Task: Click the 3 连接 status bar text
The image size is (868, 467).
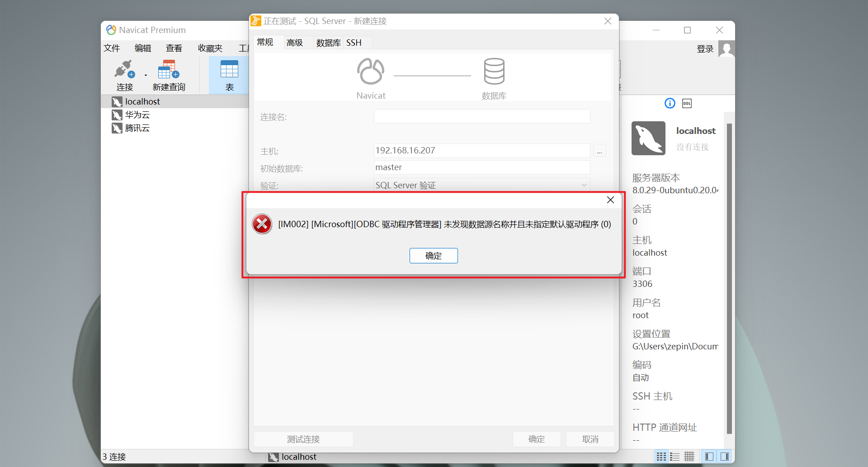Action: (x=114, y=457)
